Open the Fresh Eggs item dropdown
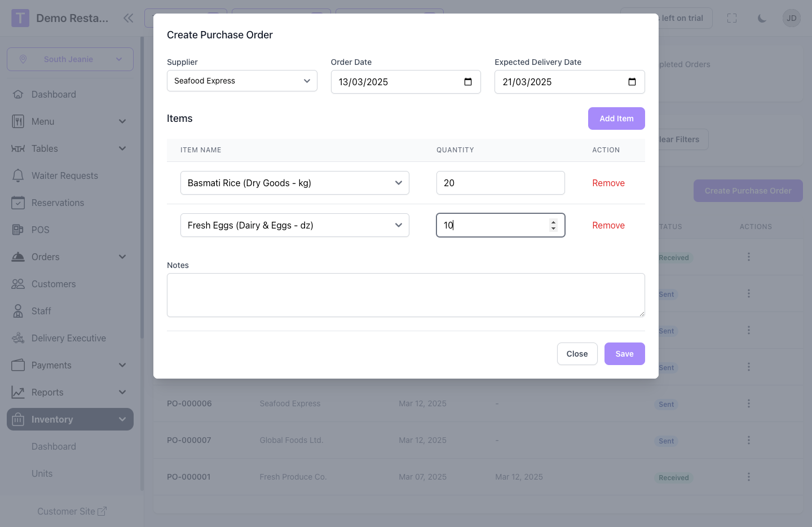The height and width of the screenshot is (527, 812). click(x=294, y=225)
